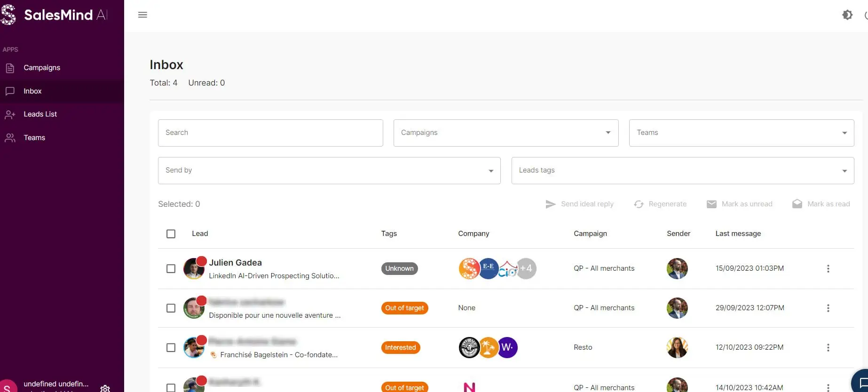Click the Interested tag badge

(x=401, y=348)
